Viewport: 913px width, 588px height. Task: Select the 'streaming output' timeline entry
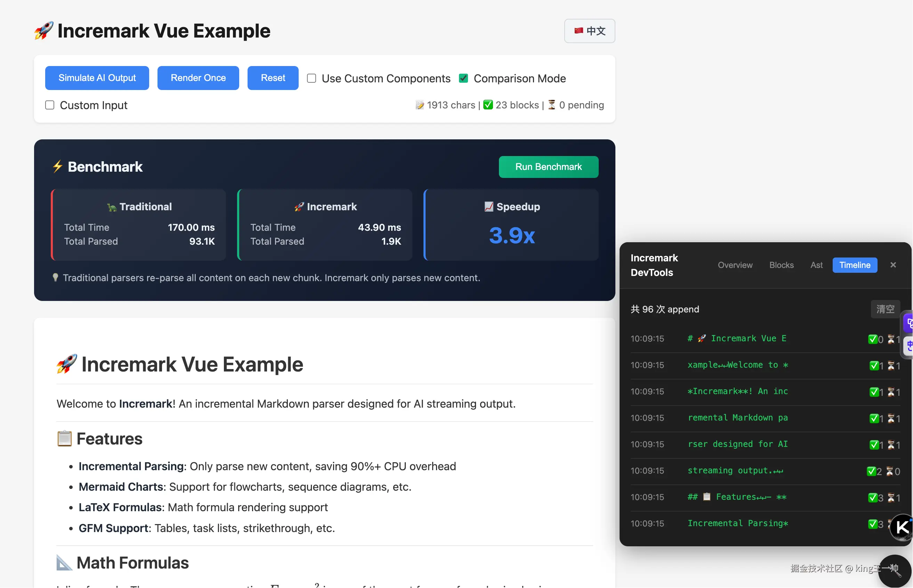(735, 471)
